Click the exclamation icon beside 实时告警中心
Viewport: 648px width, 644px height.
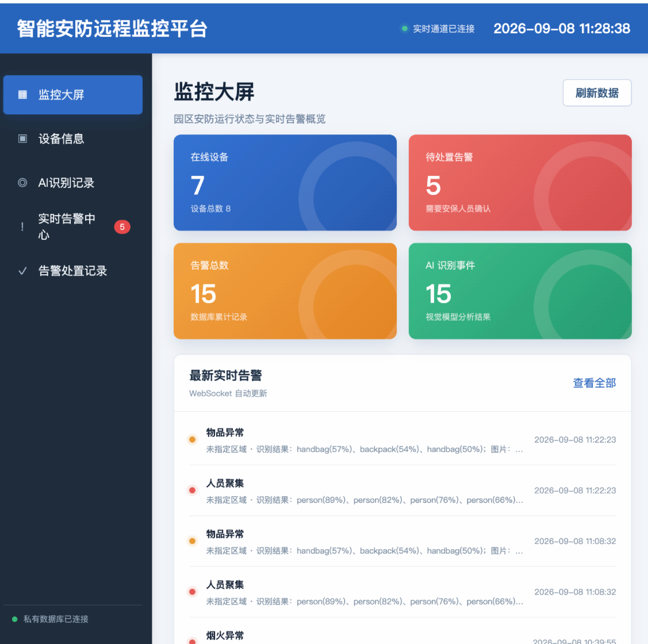click(22, 227)
